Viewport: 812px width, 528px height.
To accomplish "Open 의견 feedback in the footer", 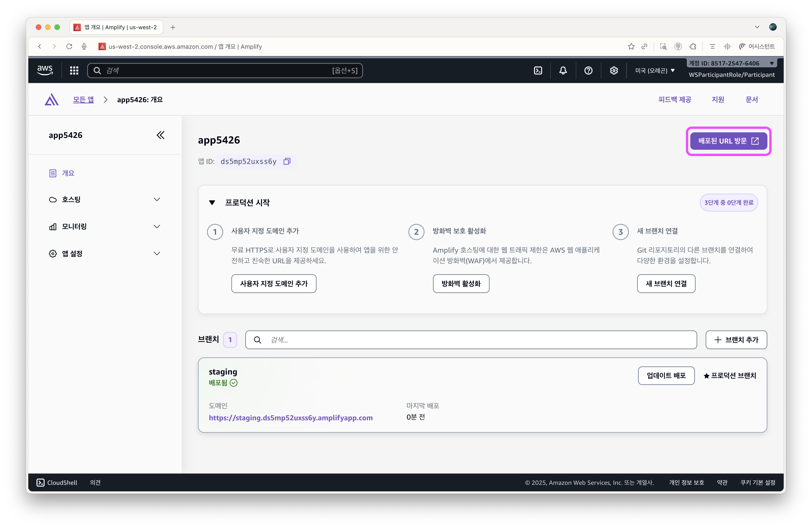I will [x=95, y=482].
